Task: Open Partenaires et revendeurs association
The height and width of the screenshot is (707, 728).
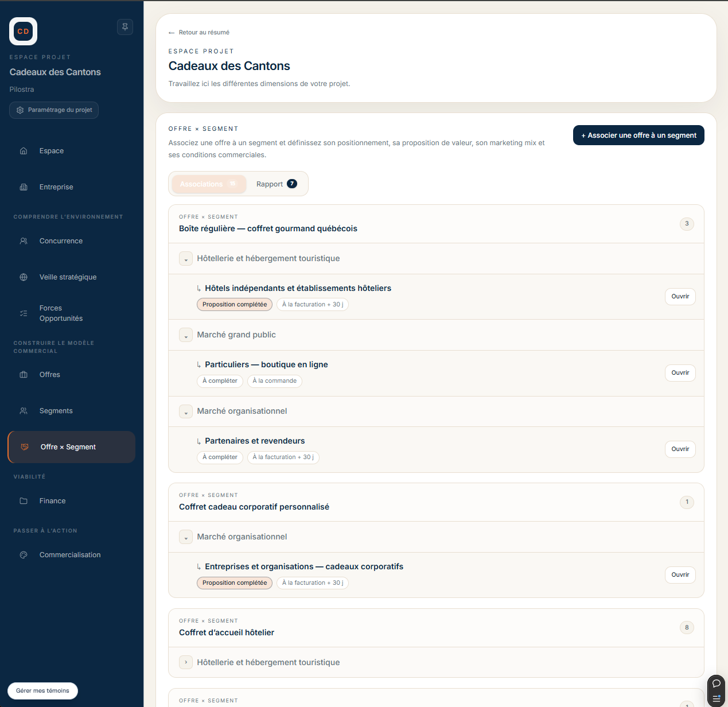Action: [x=680, y=449]
